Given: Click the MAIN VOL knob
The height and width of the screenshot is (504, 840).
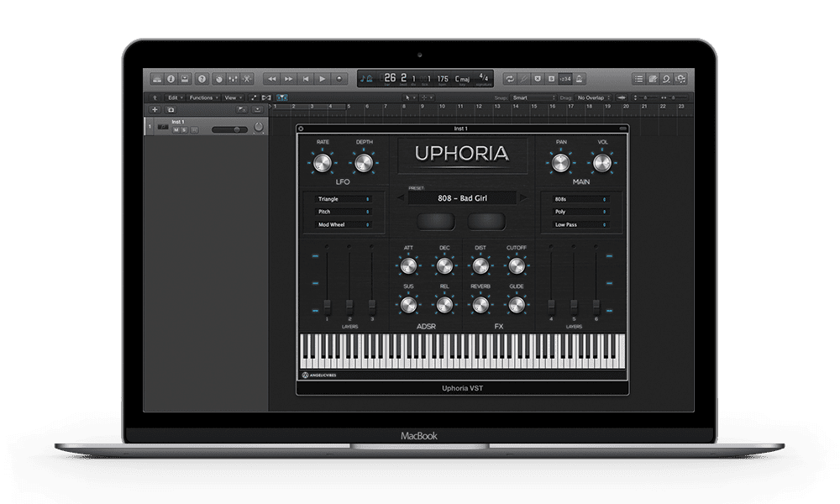Looking at the screenshot, I should point(602,163).
